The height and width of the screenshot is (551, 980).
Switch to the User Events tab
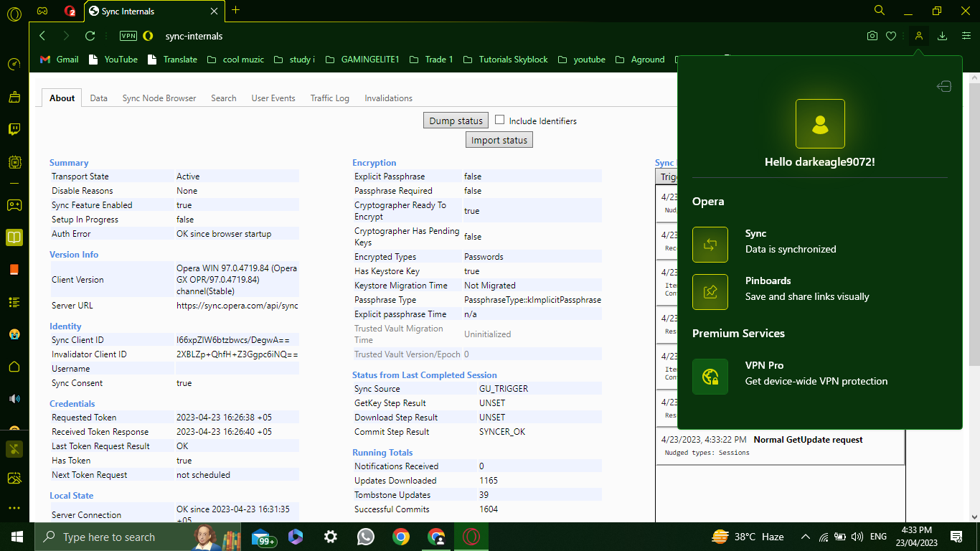pyautogui.click(x=273, y=98)
